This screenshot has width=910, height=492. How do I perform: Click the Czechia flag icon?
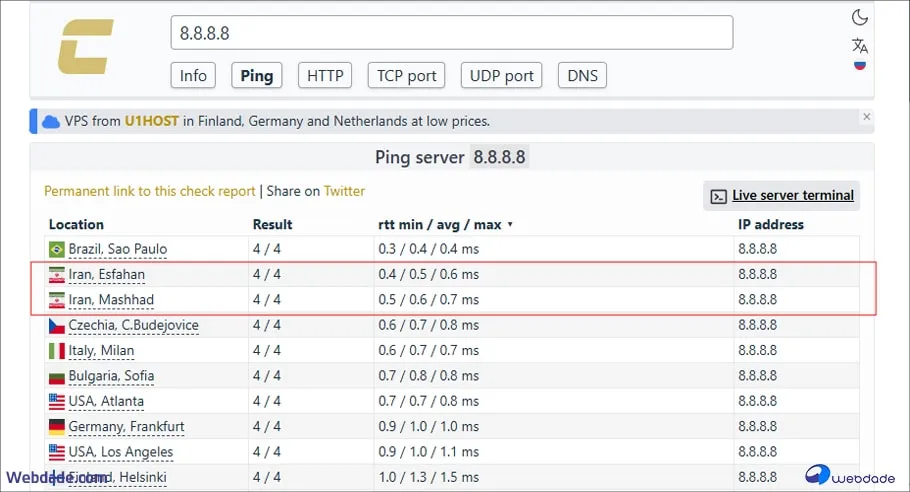point(57,325)
